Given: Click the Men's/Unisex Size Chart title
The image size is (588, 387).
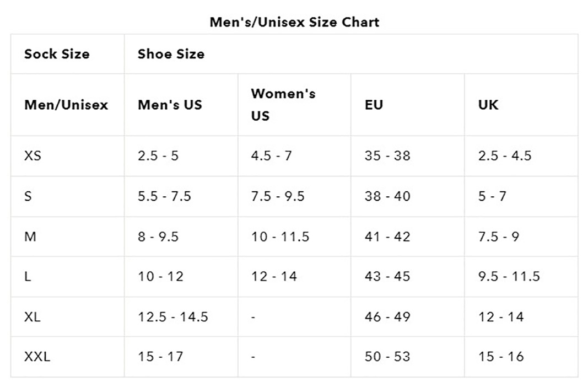Looking at the screenshot, I should point(294,22).
